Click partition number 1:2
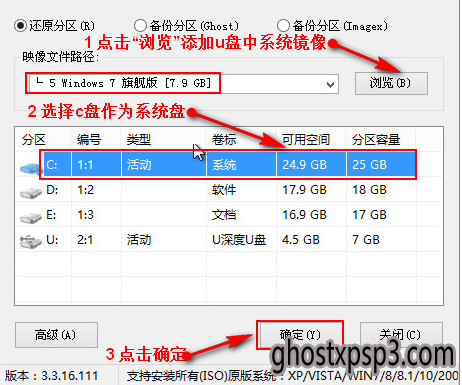The height and width of the screenshot is (385, 462). pyautogui.click(x=85, y=190)
